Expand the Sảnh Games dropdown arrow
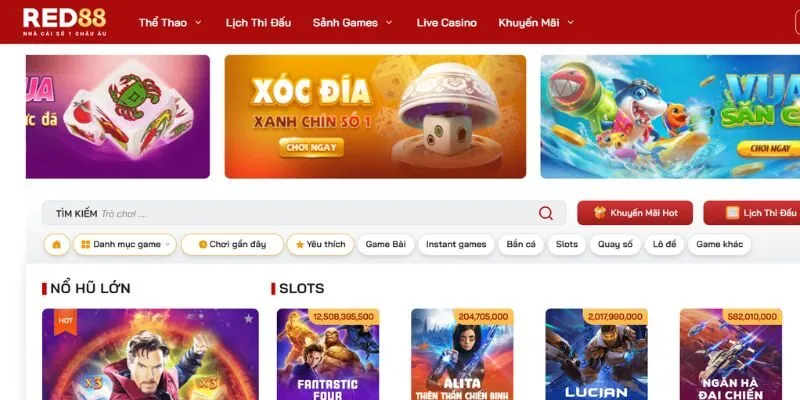This screenshot has width=800, height=400. [x=389, y=22]
